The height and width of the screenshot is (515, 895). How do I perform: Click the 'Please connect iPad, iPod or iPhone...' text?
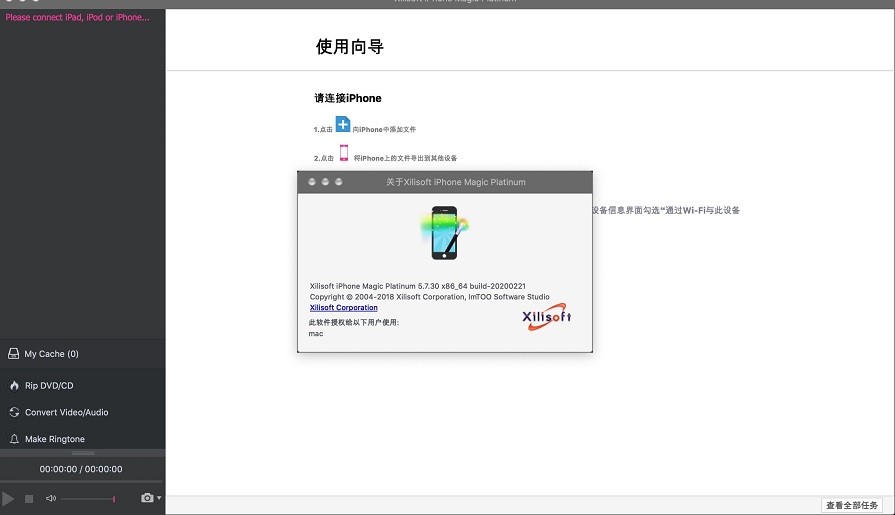point(78,18)
